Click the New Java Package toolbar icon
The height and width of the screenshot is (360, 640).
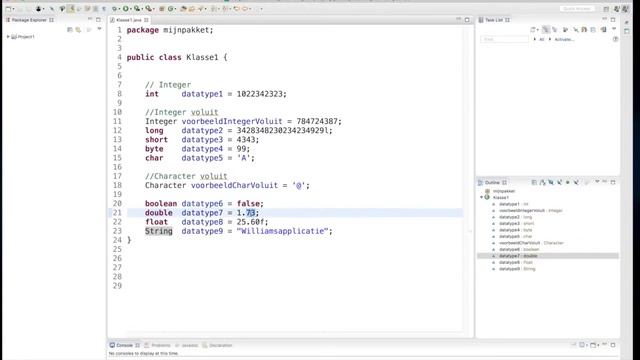coord(162,9)
